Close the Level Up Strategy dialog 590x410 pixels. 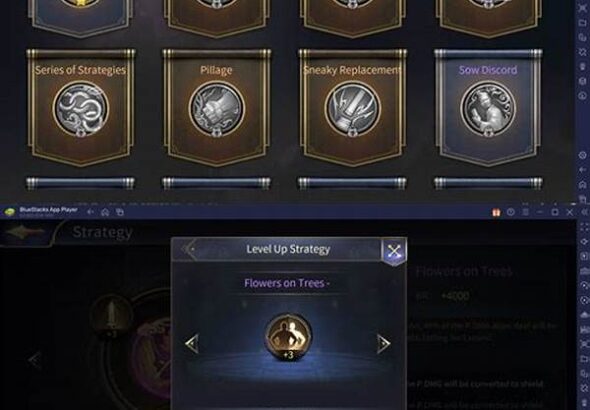click(x=394, y=251)
